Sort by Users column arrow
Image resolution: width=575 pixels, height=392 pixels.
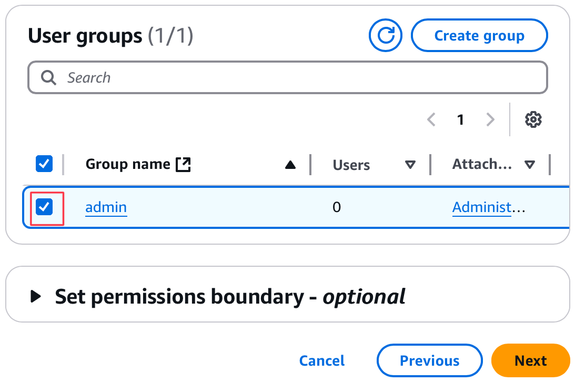[x=410, y=165]
